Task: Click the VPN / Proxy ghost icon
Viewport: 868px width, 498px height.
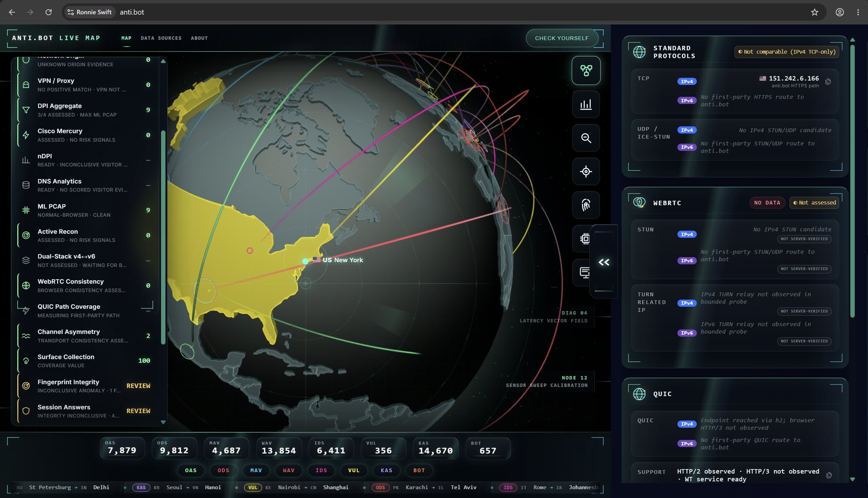Action: [x=26, y=85]
